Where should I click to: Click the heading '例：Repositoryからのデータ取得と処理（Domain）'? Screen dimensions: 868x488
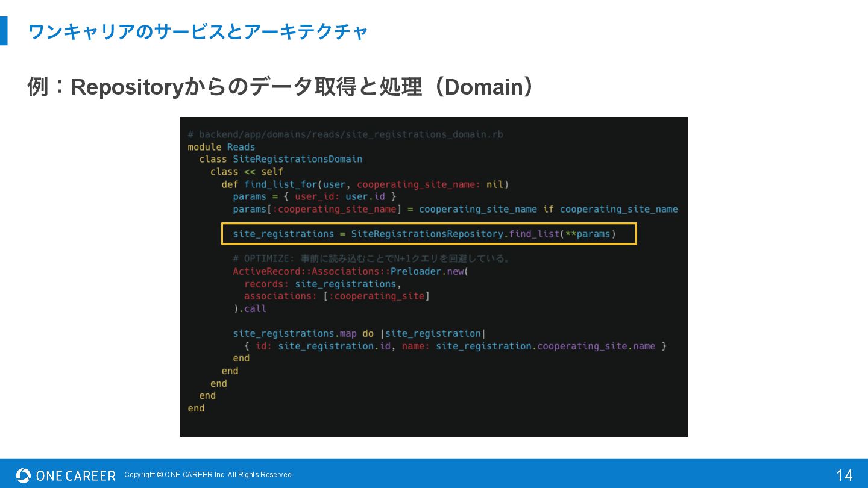coord(281,87)
